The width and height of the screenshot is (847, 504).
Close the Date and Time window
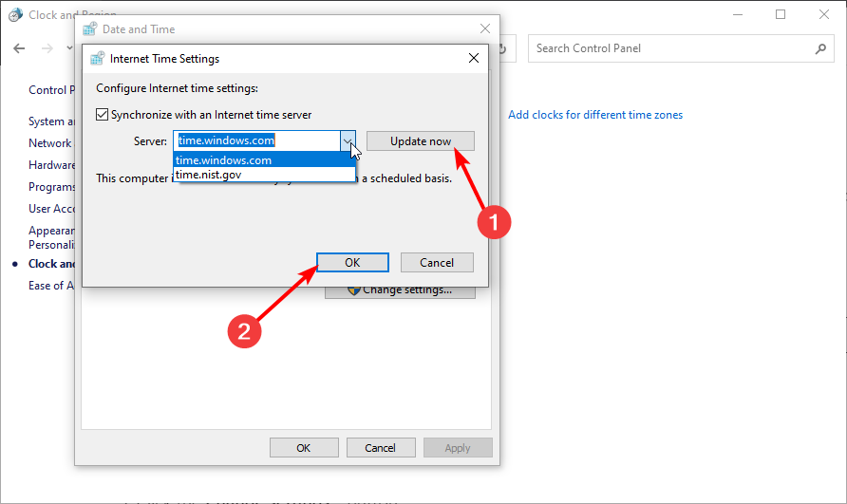(485, 28)
